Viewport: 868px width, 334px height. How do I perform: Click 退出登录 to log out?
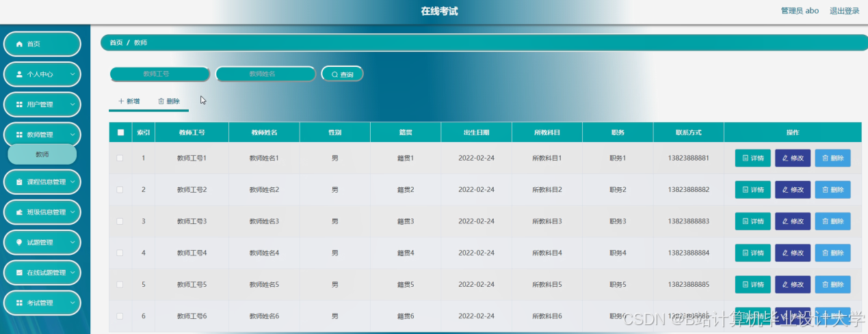point(844,11)
